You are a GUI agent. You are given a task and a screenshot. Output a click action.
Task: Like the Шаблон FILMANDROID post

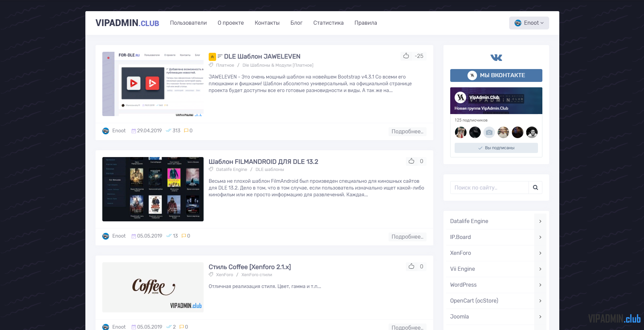[x=411, y=161]
